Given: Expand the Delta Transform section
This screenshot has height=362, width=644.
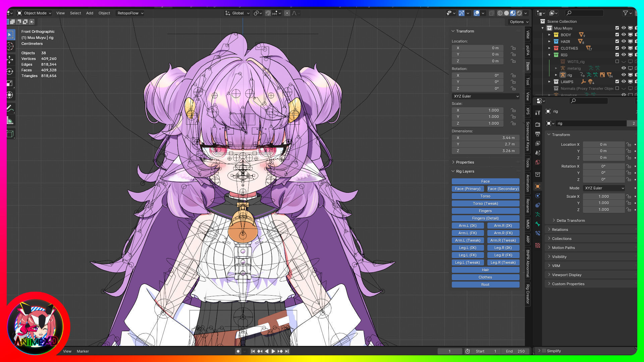Looking at the screenshot, I should [571, 221].
